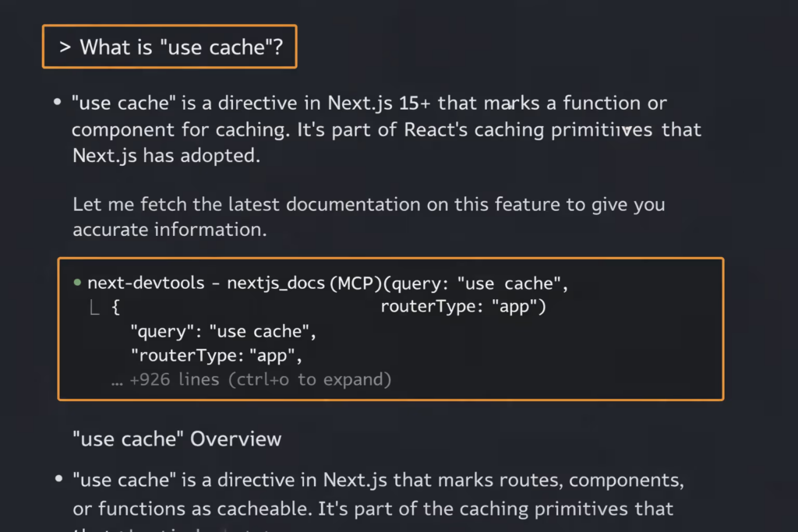Click the green status dot beside next-devtools

pyautogui.click(x=77, y=283)
